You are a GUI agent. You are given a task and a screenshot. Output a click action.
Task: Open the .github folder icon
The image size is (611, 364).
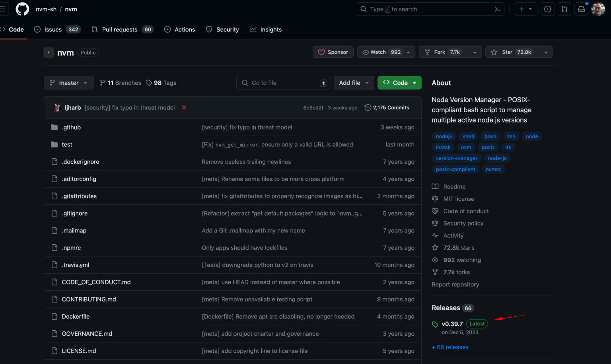(54, 127)
